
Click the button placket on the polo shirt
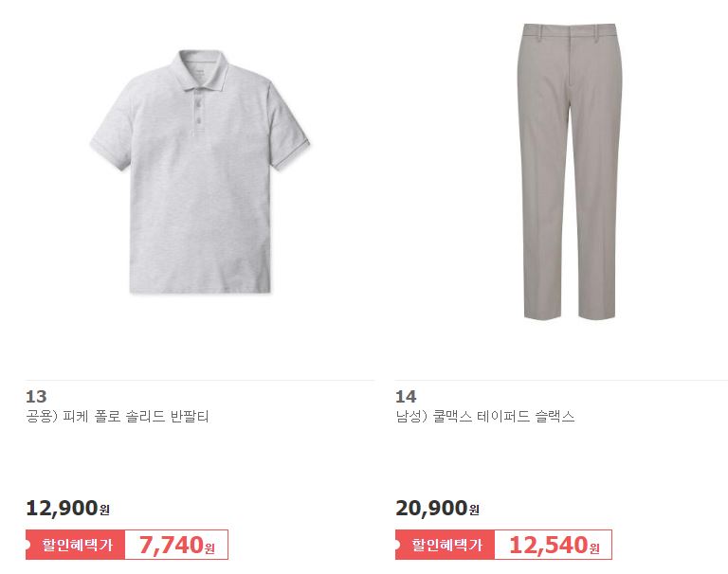tap(198, 111)
